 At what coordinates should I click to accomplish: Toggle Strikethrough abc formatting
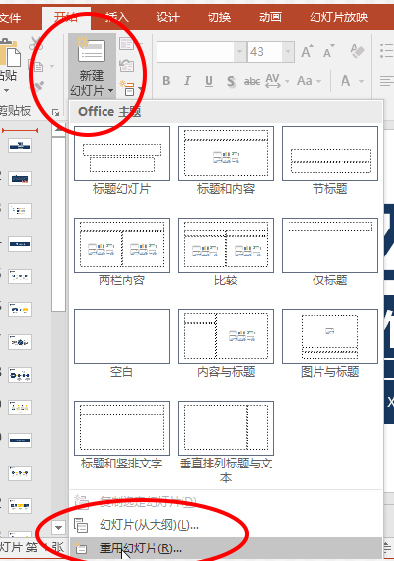(252, 82)
